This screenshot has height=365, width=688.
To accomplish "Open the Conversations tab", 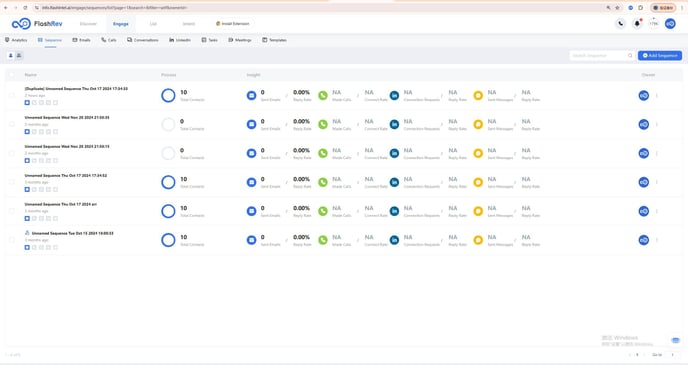I will (x=143, y=40).
